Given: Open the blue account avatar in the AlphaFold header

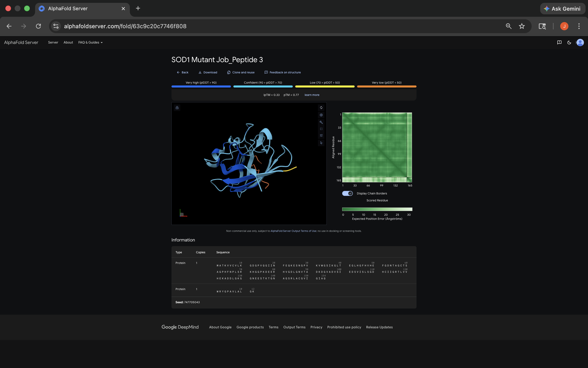Looking at the screenshot, I should (x=580, y=42).
